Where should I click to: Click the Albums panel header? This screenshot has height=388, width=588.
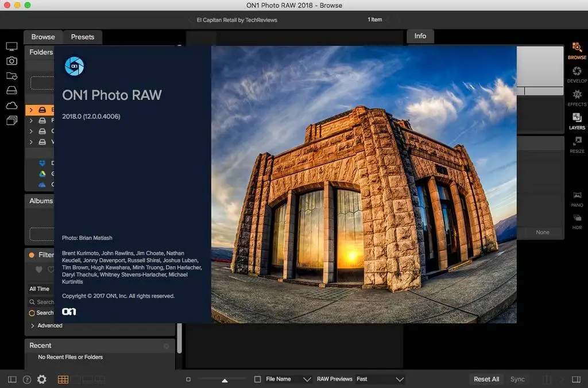(40, 201)
